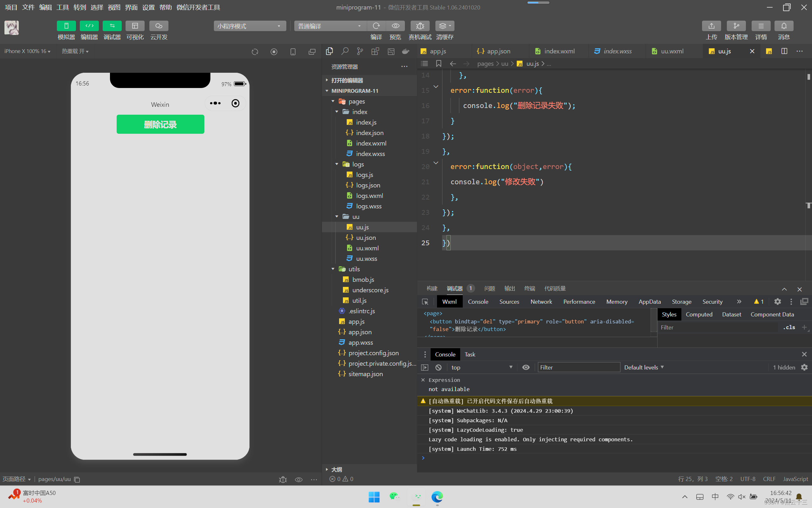This screenshot has height=508, width=812.
Task: Expand the 大纲 outline section
Action: point(369,469)
